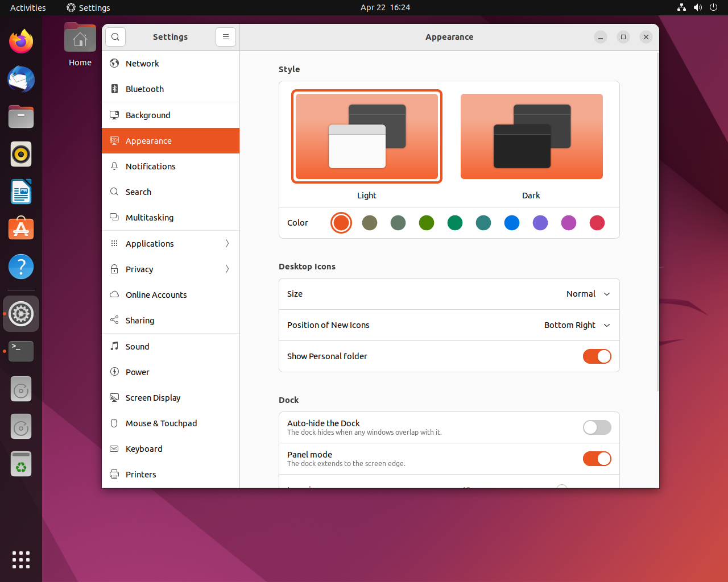Screen dimensions: 728x582
Task: Click the volume icon in top bar
Action: [x=698, y=7]
